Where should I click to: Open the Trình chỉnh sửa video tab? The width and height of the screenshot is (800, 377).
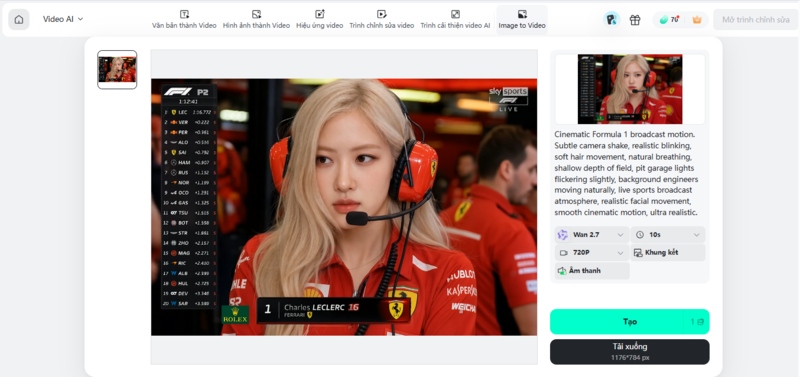click(382, 20)
